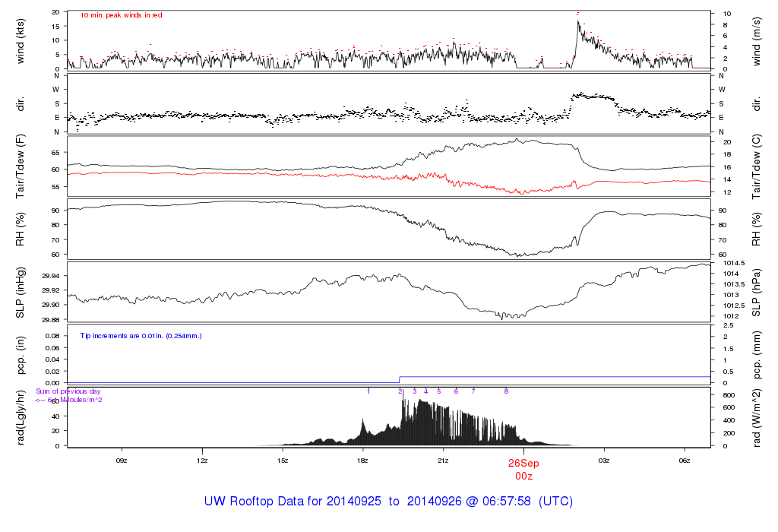Click the '10 min. peak winds in red' legend
Viewport: 778px width, 532px height.
click(122, 15)
